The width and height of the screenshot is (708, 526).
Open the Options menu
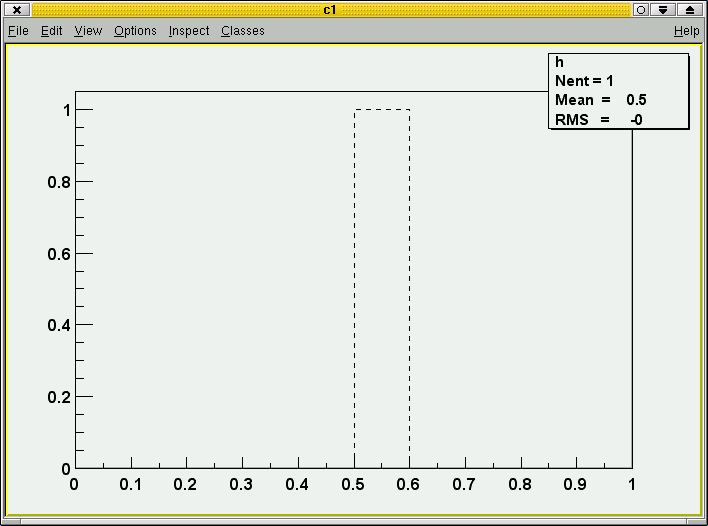[x=135, y=31]
